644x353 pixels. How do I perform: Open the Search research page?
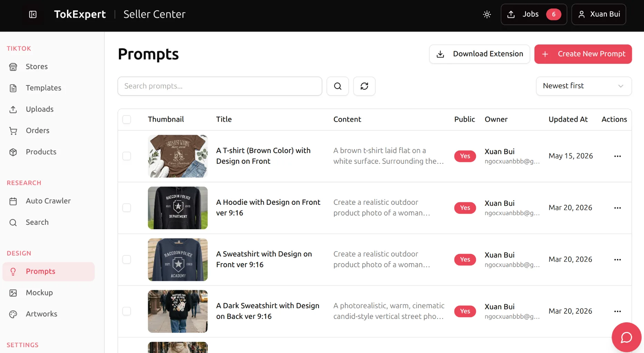pyautogui.click(x=49, y=222)
